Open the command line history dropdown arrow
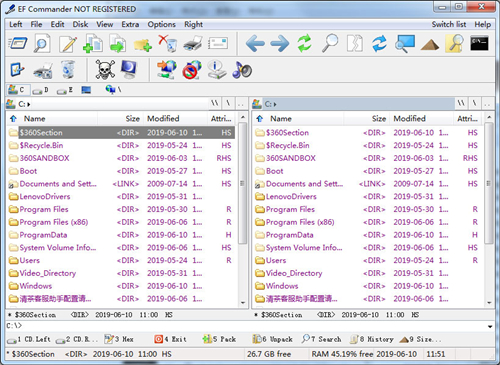Screen dimensions: 500x365 tap(490, 326)
